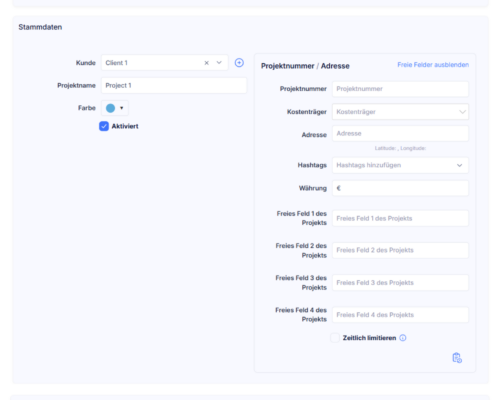The height and width of the screenshot is (400, 495).
Task: Click Freies Feld 4 des Projekts input
Action: pyautogui.click(x=400, y=315)
